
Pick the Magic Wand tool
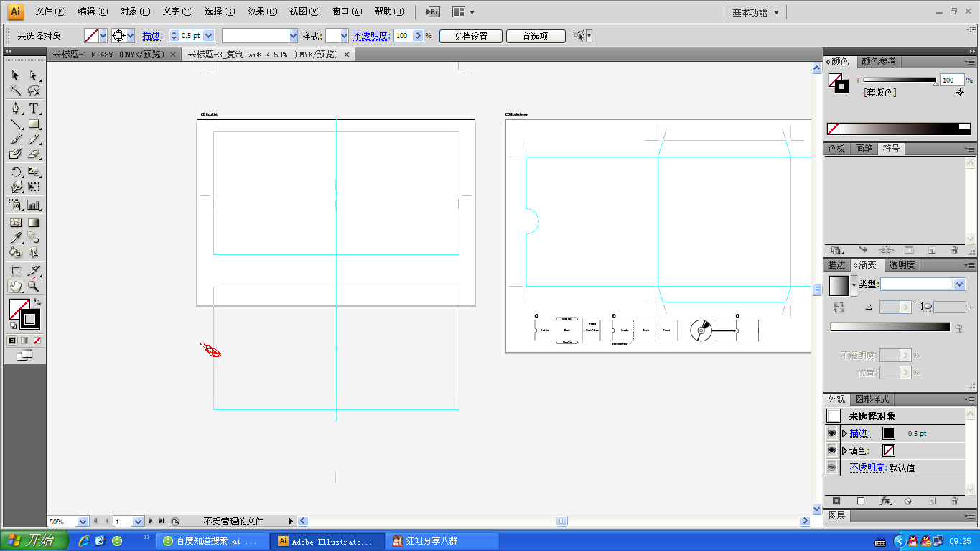point(16,91)
